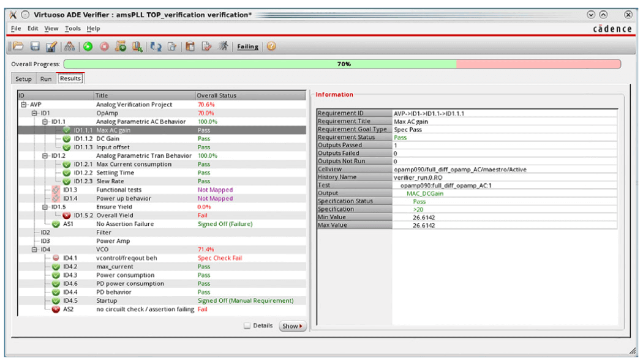Open the File menu
Viewport: 643px width, 364px height.
tap(16, 28)
